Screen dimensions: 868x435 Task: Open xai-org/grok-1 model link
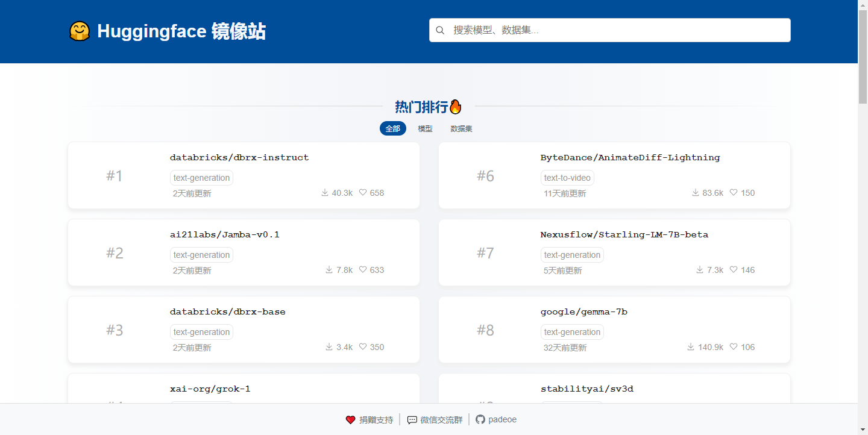210,389
